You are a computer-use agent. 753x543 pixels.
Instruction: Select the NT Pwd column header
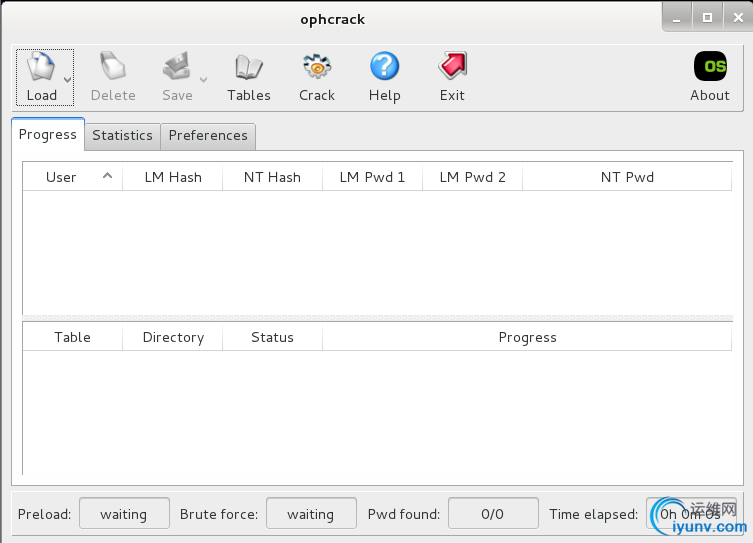tap(627, 177)
